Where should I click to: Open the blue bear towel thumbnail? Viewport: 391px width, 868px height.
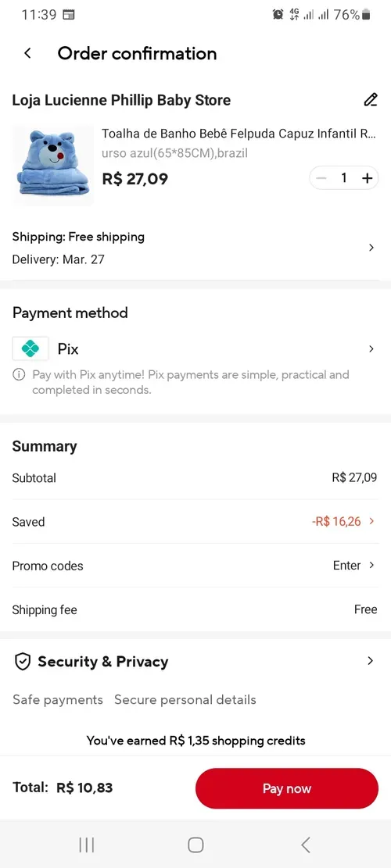coord(53,166)
